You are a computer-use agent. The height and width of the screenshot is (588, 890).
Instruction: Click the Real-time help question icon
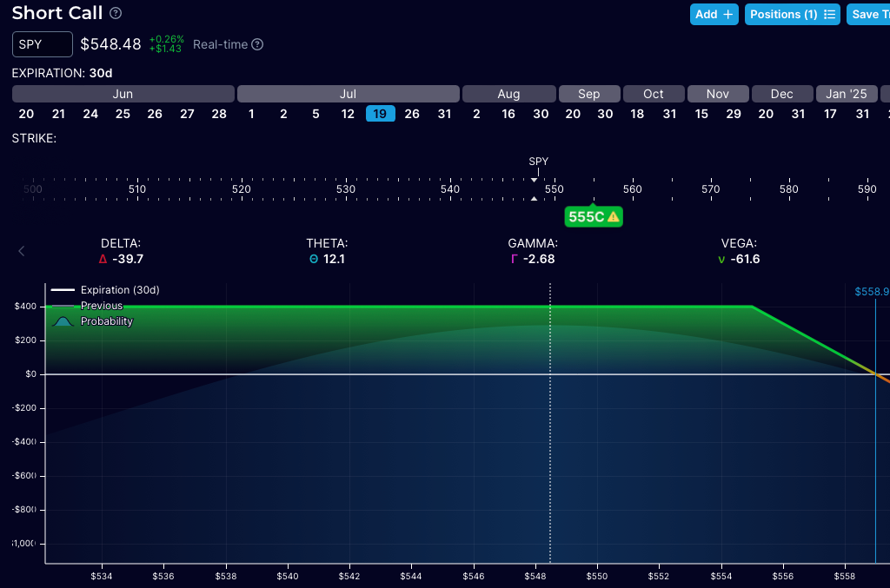pyautogui.click(x=257, y=44)
